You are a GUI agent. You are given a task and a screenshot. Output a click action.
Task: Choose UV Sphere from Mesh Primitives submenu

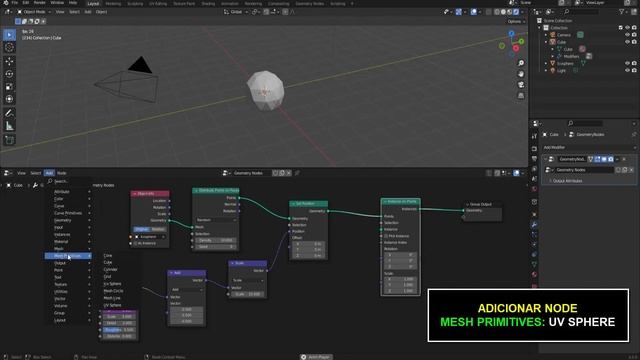coord(113,305)
